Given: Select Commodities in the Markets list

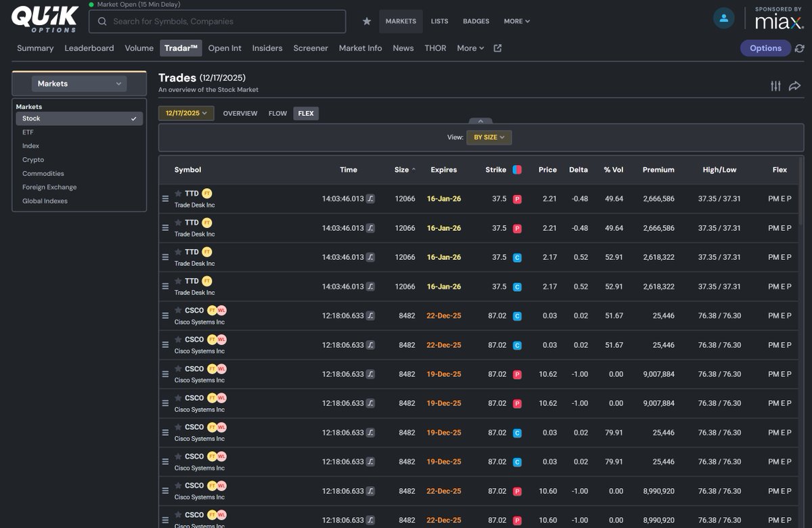Looking at the screenshot, I should coord(79,173).
